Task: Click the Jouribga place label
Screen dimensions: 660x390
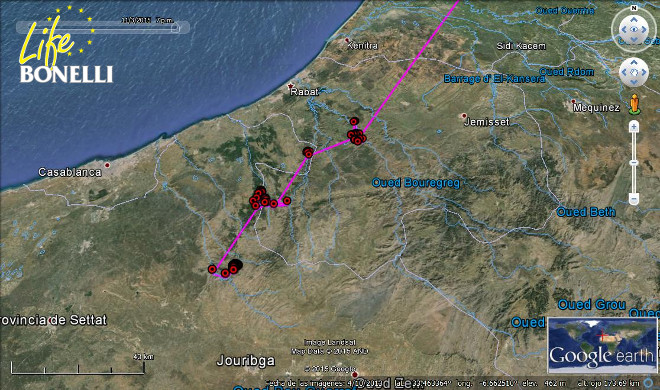Action: [x=246, y=361]
